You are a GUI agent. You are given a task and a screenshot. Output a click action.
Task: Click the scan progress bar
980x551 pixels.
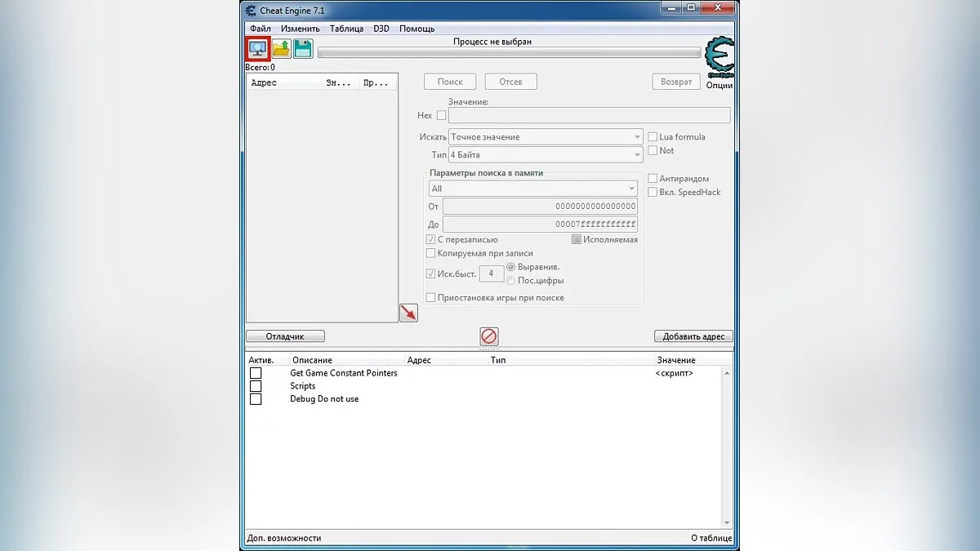click(509, 53)
